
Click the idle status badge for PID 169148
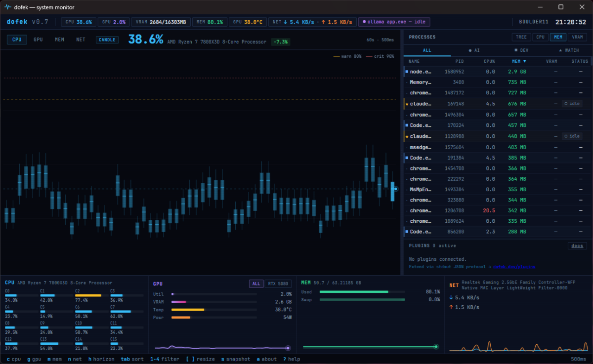(572, 104)
